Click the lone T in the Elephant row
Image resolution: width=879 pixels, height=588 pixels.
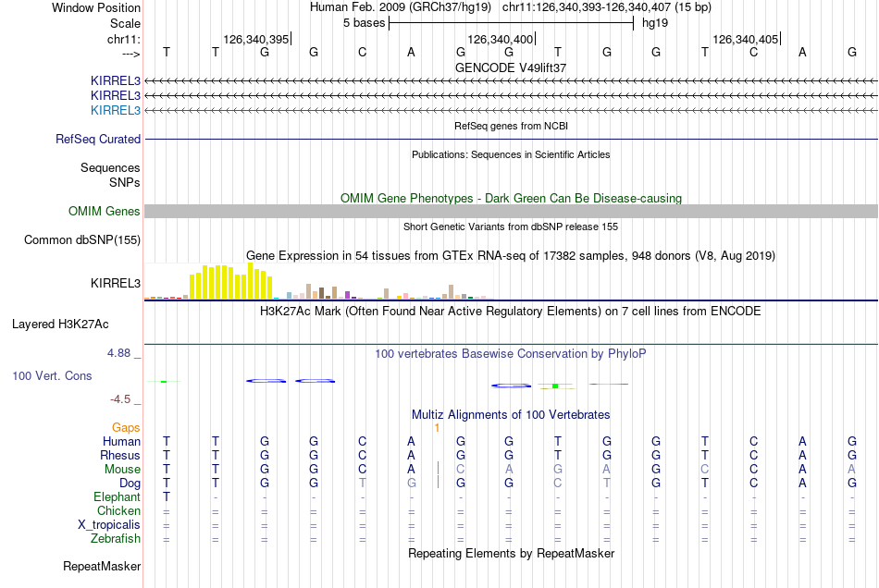coord(166,497)
